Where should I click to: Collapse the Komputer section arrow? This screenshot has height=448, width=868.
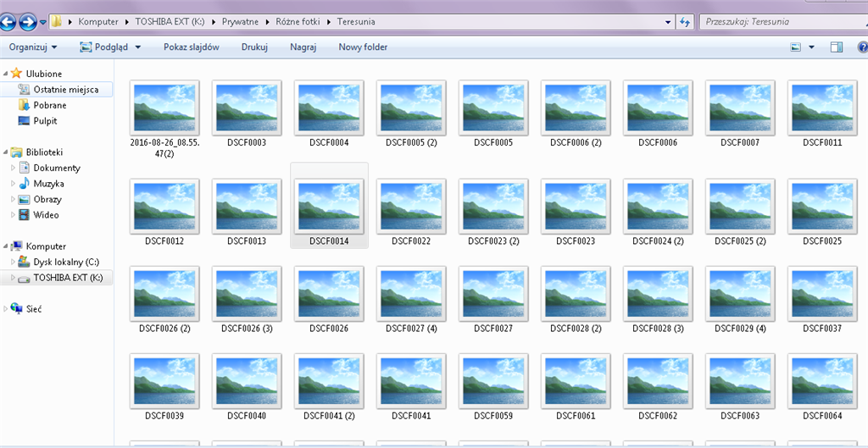coord(6,246)
